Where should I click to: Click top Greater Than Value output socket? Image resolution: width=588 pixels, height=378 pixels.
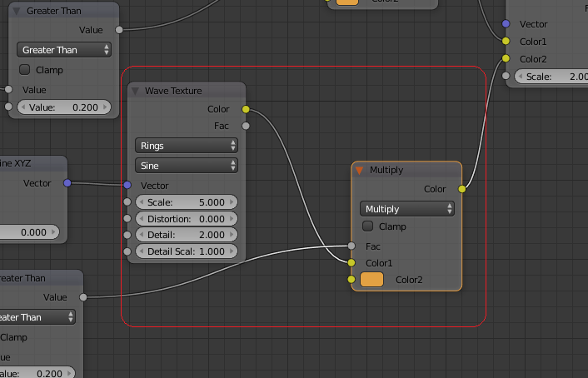[119, 30]
